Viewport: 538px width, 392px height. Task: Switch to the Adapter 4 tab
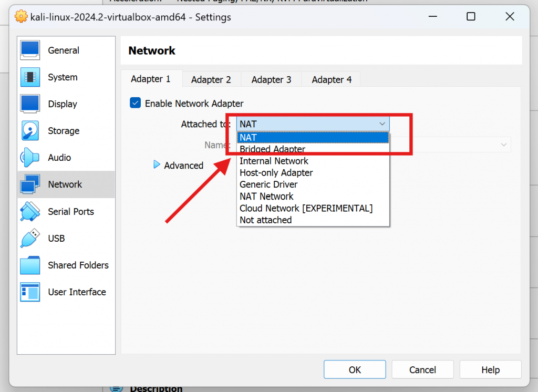pyautogui.click(x=330, y=79)
